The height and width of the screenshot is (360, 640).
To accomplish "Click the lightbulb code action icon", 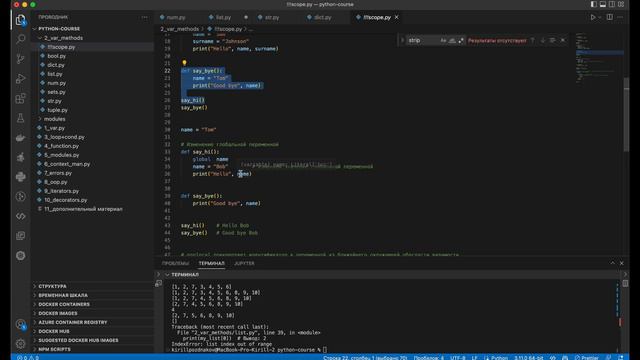I will pos(184,63).
